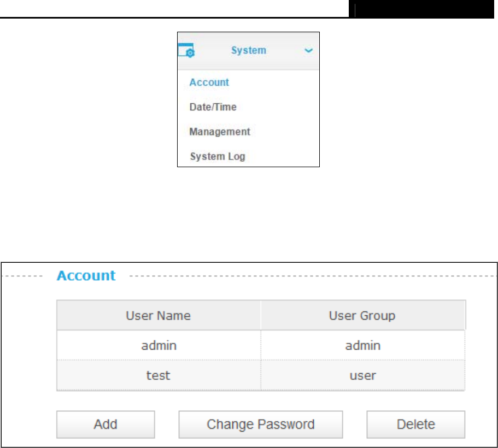Click the dashed line right of Account heading
Viewport: 498px width, 448px height.
coord(312,276)
